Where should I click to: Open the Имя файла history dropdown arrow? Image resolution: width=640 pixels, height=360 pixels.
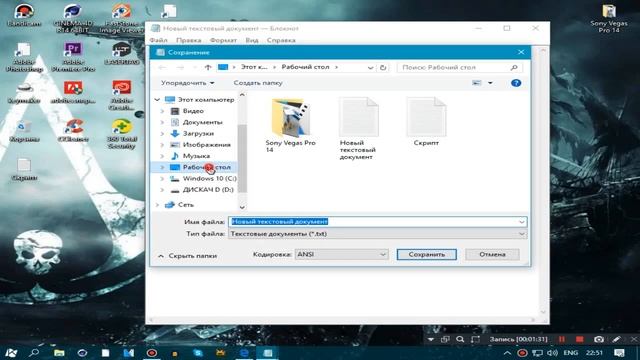[x=521, y=222]
